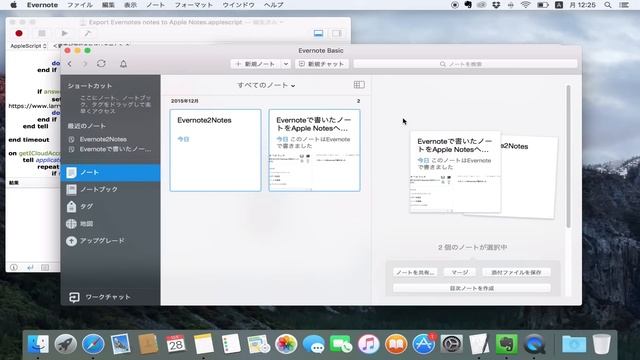The height and width of the screenshot is (360, 640).
Task: Click the back navigation arrow in Evernote
Action: coord(70,64)
